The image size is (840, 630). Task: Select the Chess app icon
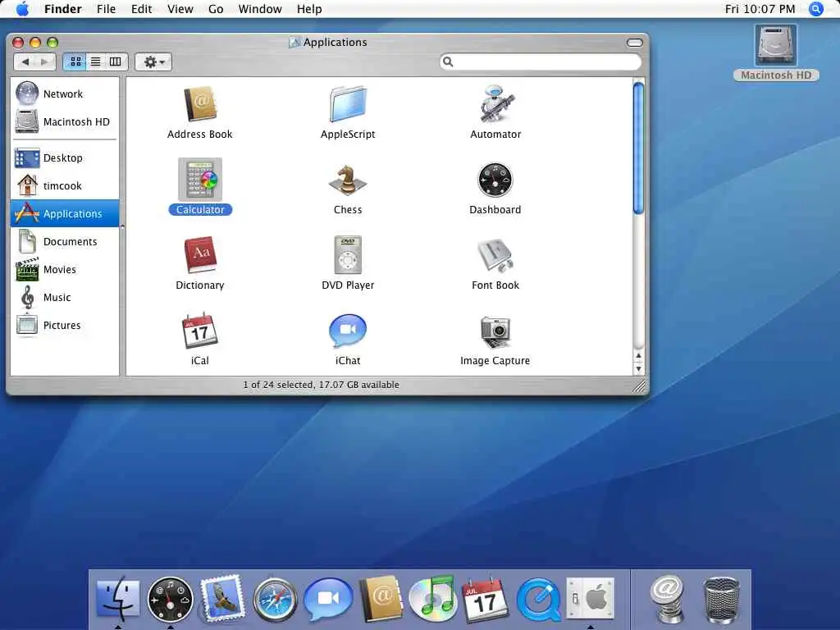348,180
